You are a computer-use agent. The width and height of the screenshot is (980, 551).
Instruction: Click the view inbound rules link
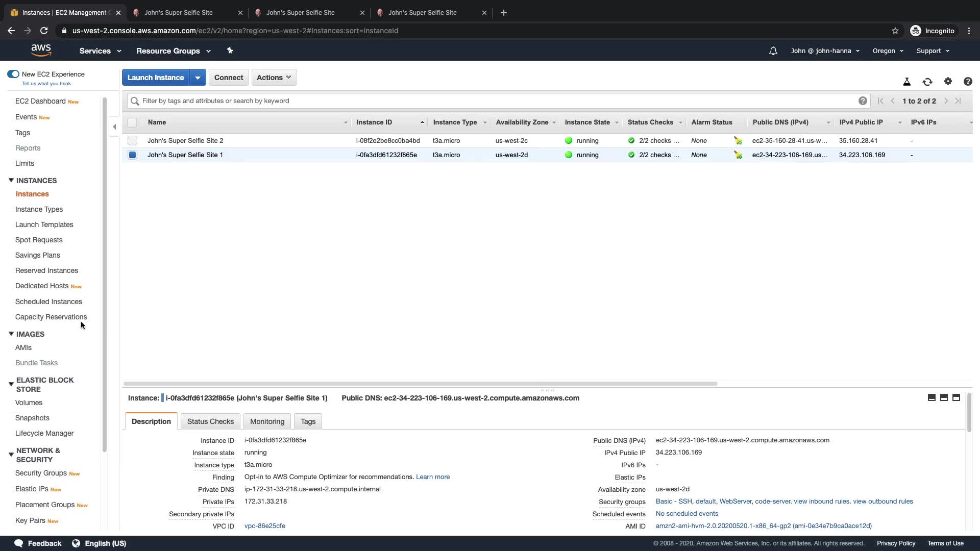click(821, 502)
